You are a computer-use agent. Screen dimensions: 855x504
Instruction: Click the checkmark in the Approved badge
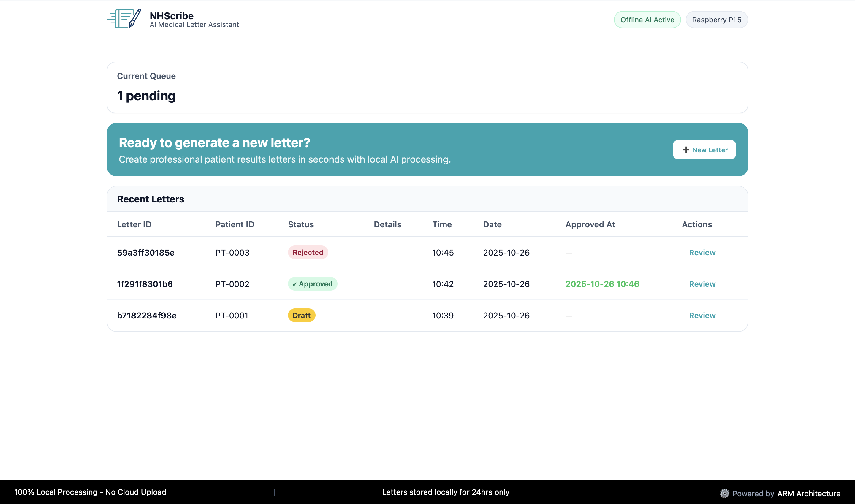point(294,284)
